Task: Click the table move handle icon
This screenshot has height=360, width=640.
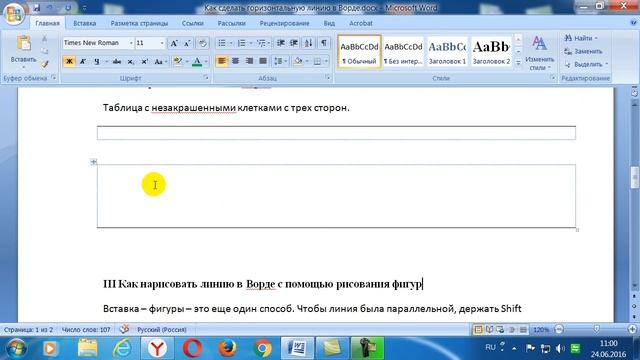Action: 93,162
